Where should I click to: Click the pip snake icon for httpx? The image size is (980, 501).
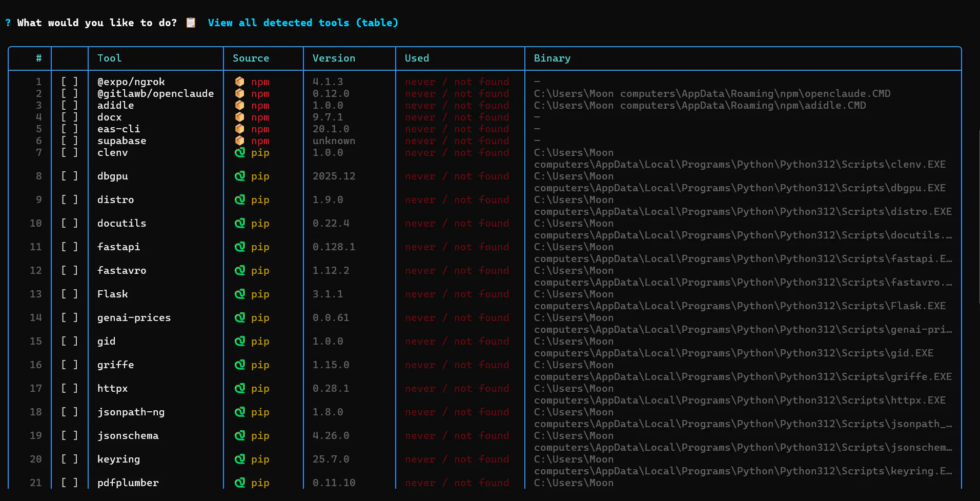(239, 388)
